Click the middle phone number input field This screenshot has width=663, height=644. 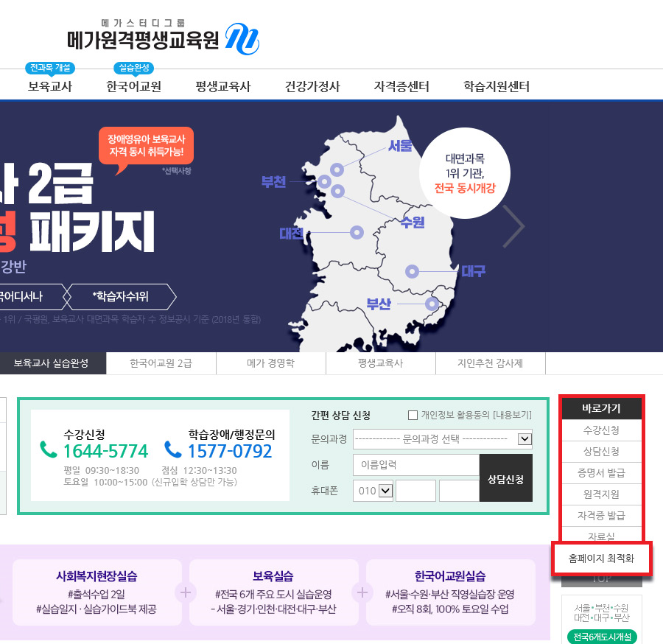[415, 491]
